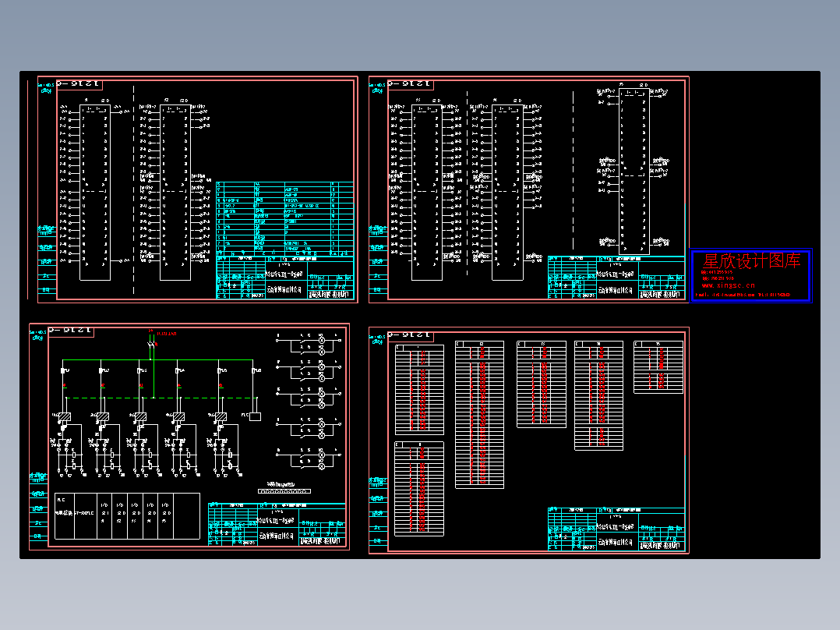Select the standalone tall terminal block in the top-right sheet
Viewport: 840px width, 630px height.
tap(634, 172)
